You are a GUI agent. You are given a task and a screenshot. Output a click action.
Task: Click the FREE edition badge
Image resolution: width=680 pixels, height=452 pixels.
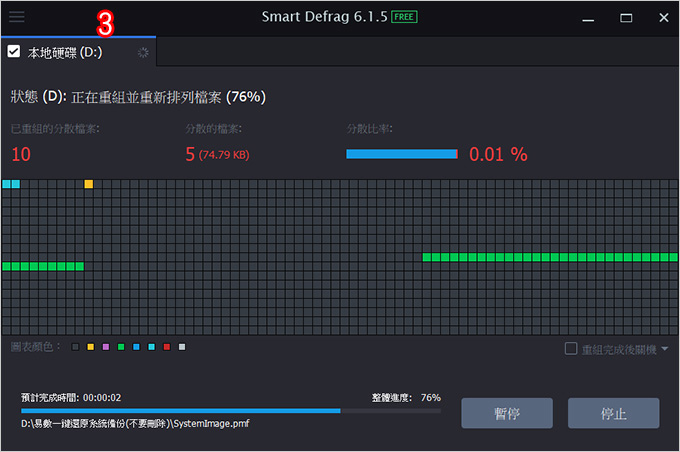point(404,17)
